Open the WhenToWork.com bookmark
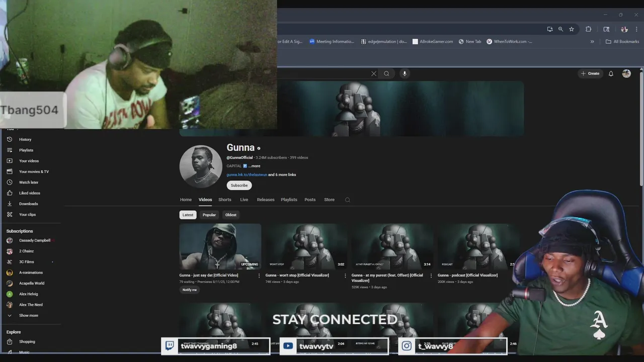The image size is (644, 362). tap(509, 42)
